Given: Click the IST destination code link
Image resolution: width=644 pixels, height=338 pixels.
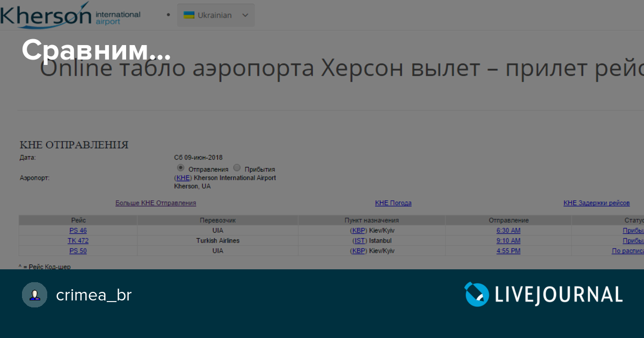Looking at the screenshot, I should pos(360,241).
